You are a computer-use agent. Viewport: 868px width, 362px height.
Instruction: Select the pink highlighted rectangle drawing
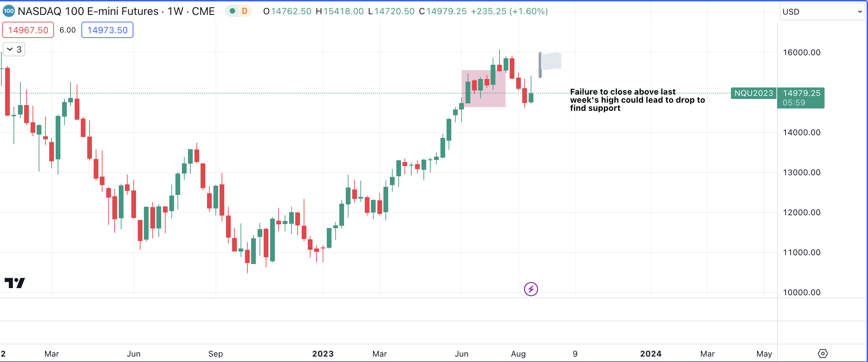(x=484, y=88)
